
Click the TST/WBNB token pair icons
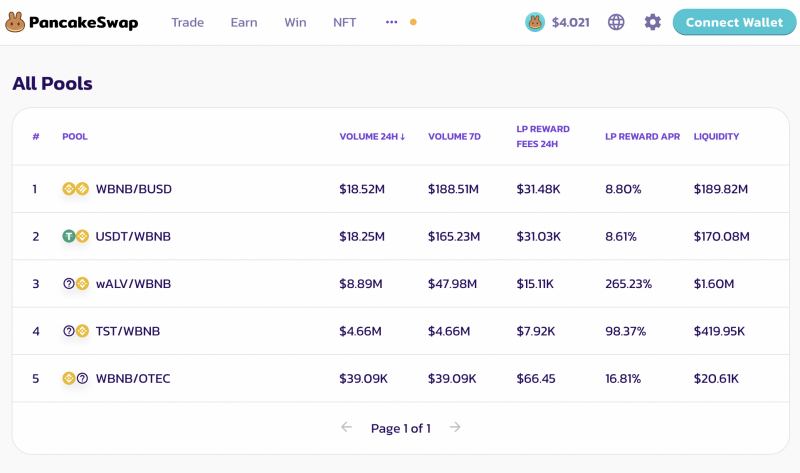point(76,331)
